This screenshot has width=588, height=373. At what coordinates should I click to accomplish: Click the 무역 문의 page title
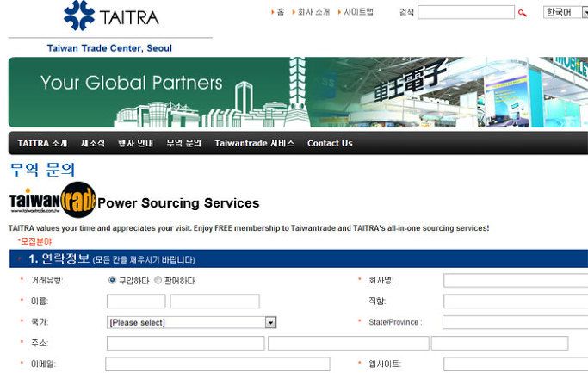[42, 170]
